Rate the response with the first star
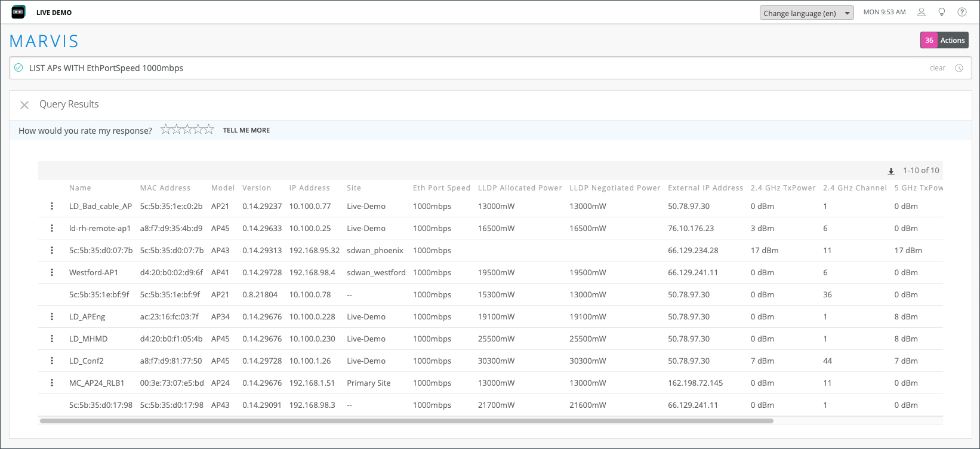 click(x=166, y=130)
